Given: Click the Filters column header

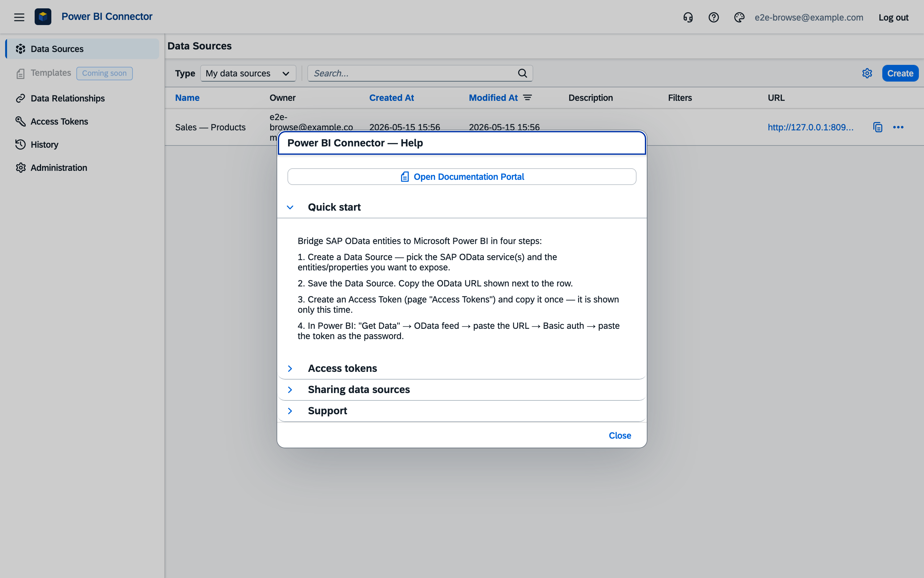Looking at the screenshot, I should (x=680, y=98).
